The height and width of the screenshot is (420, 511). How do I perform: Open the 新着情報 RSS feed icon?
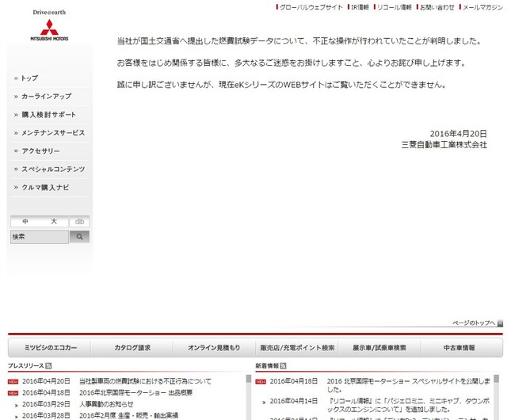283,366
